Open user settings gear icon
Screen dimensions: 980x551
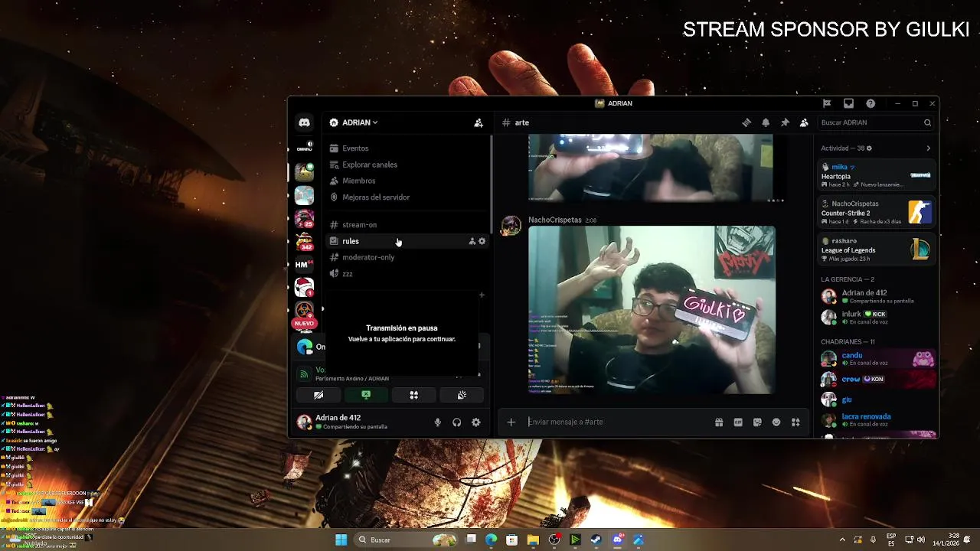pyautogui.click(x=476, y=422)
